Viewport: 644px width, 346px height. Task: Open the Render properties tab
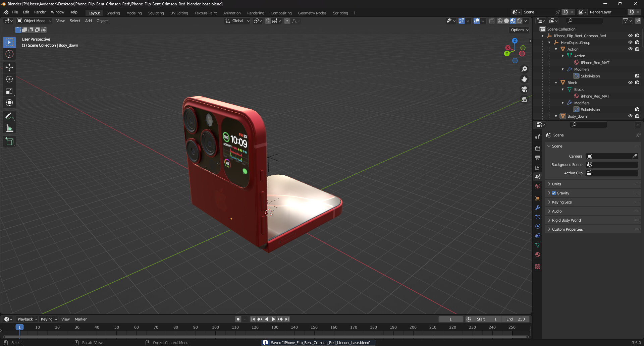point(538,148)
